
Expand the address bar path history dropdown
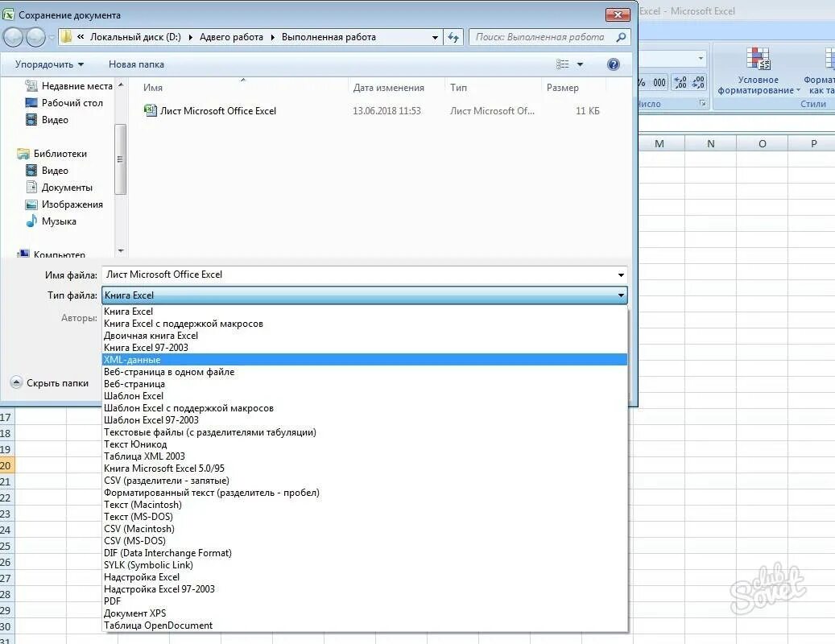point(435,37)
